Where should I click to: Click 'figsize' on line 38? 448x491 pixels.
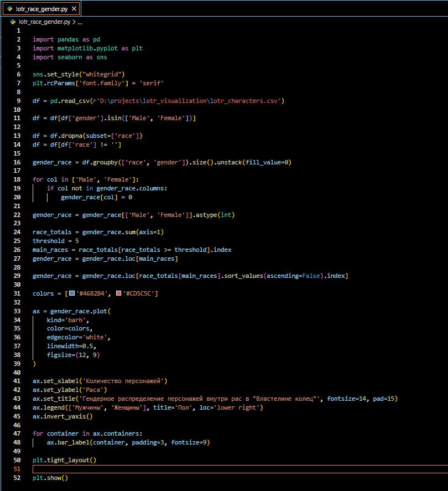tap(59, 355)
